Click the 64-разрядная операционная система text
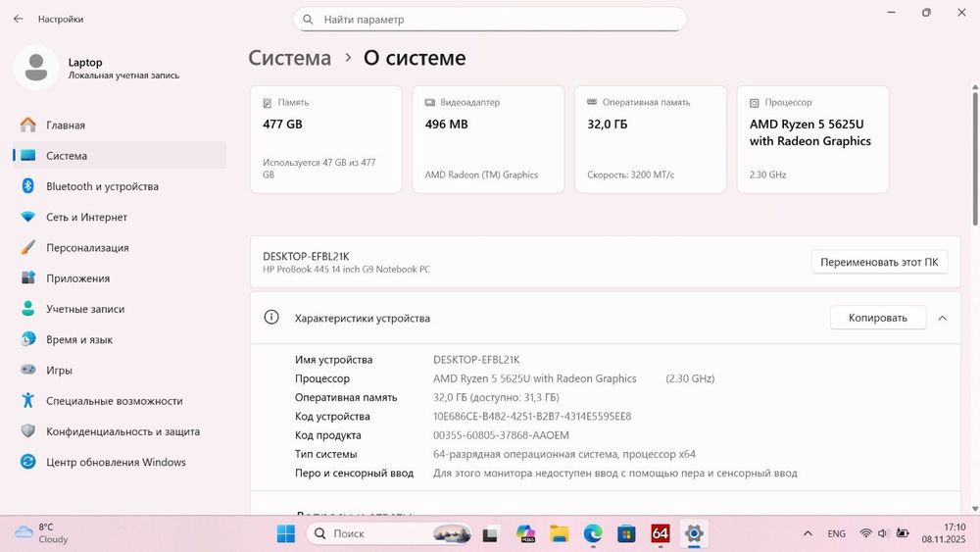The width and height of the screenshot is (980, 552). [x=564, y=454]
